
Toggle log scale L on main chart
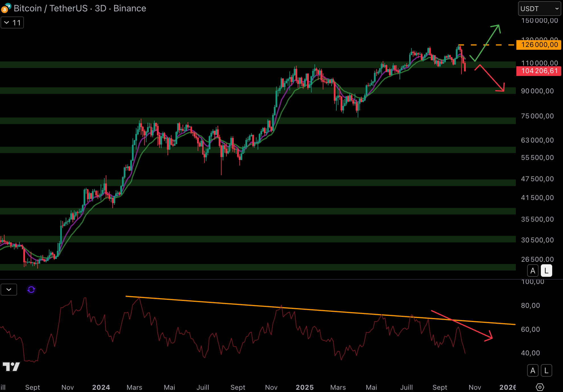(546, 271)
